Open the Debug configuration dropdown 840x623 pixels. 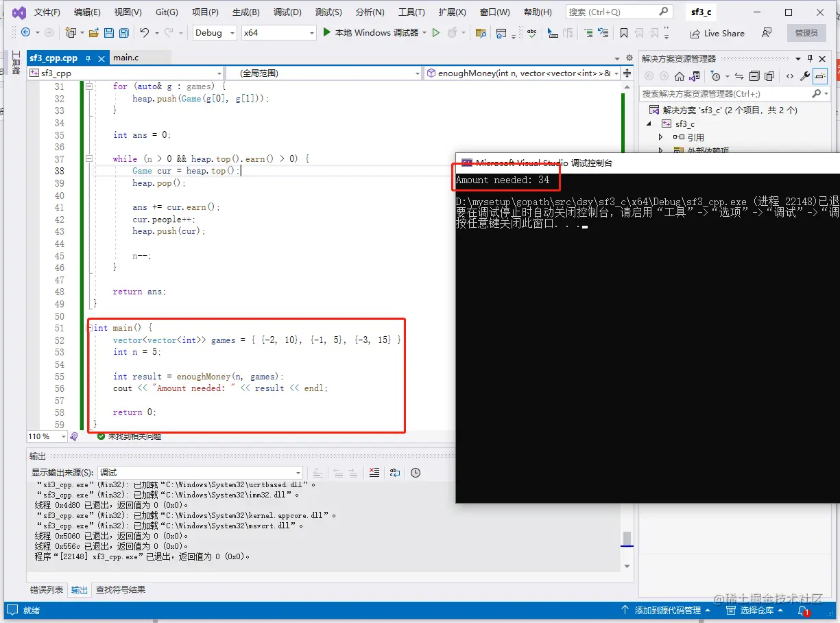(215, 32)
